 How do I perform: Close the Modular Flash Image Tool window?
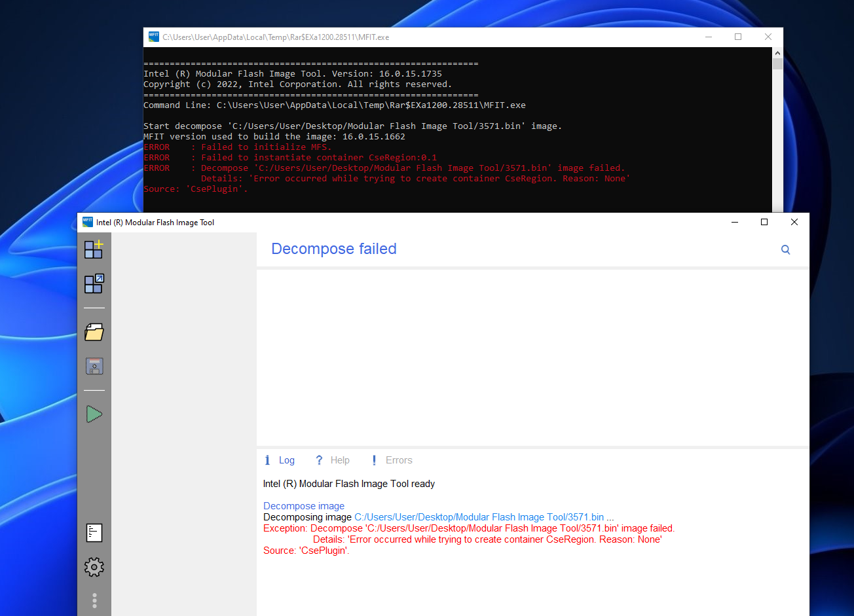click(794, 222)
